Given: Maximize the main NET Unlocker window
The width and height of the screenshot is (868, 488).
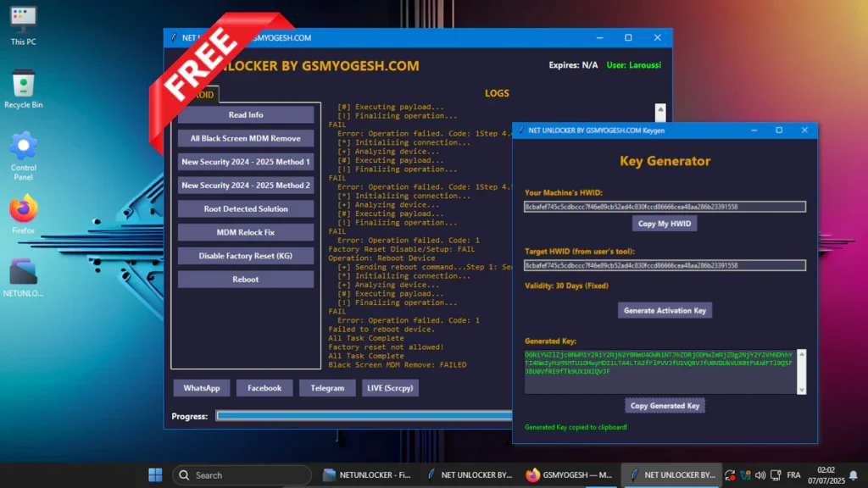Looking at the screenshot, I should pos(628,37).
